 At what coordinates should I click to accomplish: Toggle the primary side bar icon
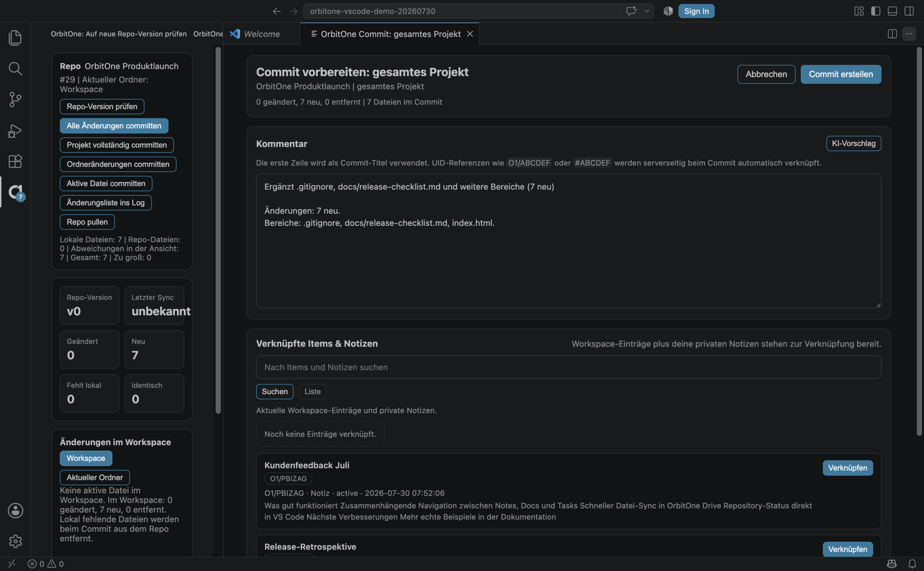(875, 11)
